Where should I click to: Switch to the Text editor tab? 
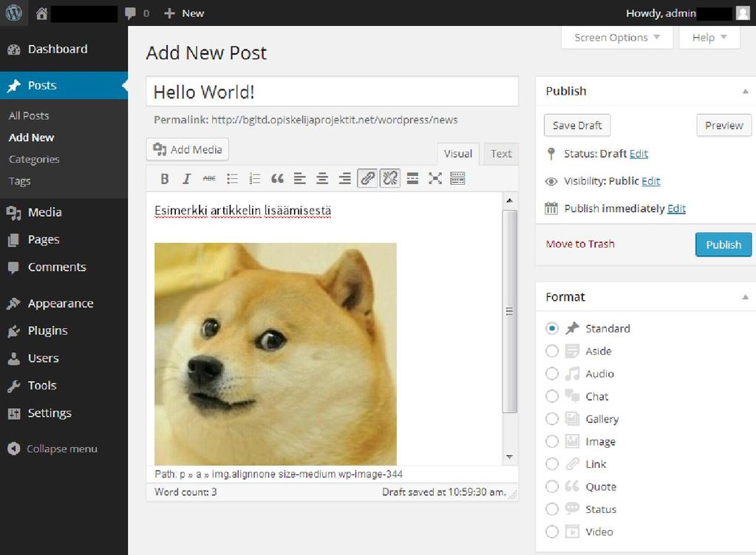501,154
